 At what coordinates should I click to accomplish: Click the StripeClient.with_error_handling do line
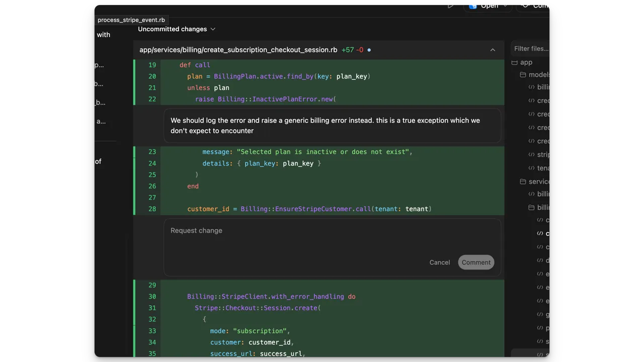[x=271, y=297]
